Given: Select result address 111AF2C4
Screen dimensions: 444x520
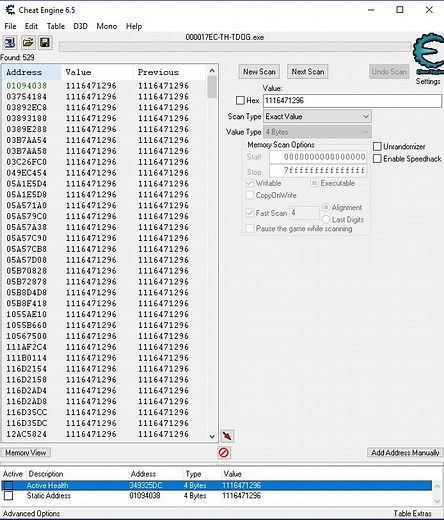Looking at the screenshot, I should click(27, 347).
